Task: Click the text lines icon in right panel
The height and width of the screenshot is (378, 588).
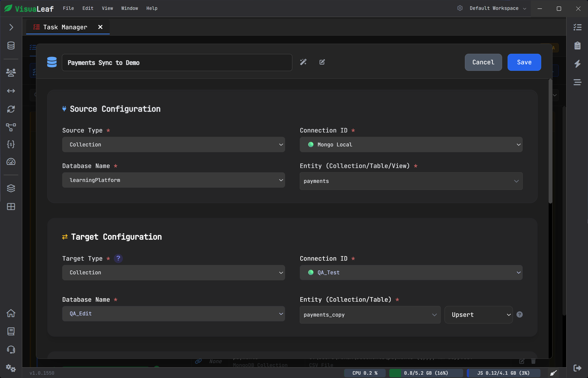Action: tap(577, 82)
